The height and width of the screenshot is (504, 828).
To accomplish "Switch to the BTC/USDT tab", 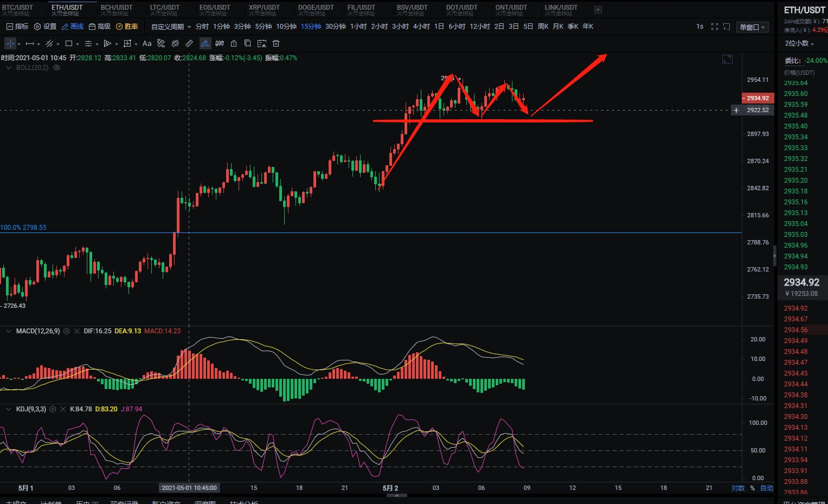I will [x=18, y=9].
